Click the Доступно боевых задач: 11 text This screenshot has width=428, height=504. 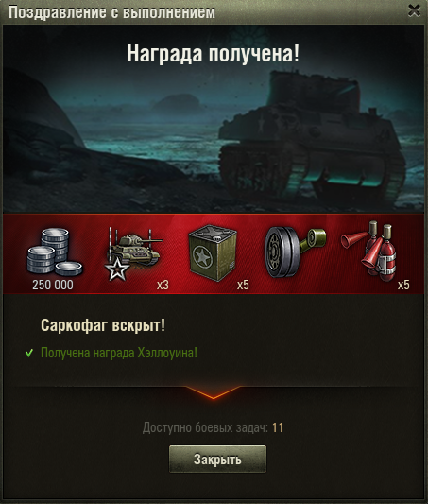(x=213, y=427)
